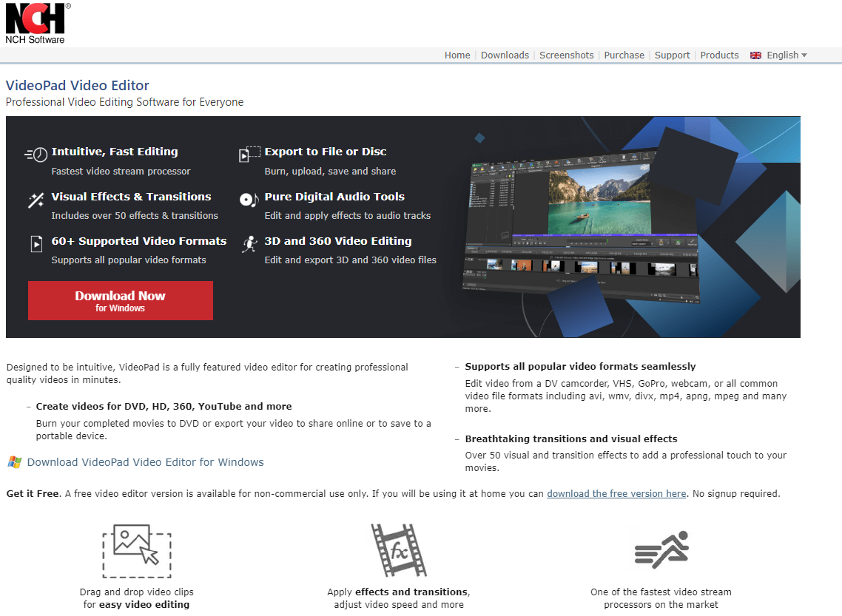Click Breathtaking transitions and visual effects heading
The width and height of the screenshot is (842, 616).
(x=571, y=439)
